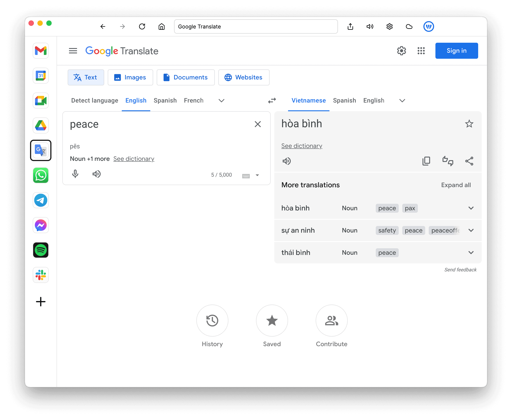Image resolution: width=512 pixels, height=420 pixels.
Task: Open the target language dropdown
Action: [401, 101]
